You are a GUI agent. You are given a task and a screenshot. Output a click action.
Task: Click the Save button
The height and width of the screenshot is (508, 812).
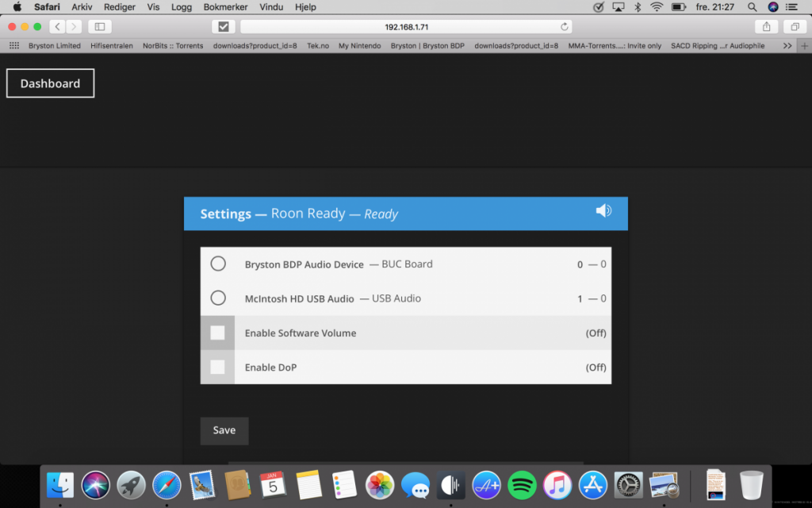[224, 430]
